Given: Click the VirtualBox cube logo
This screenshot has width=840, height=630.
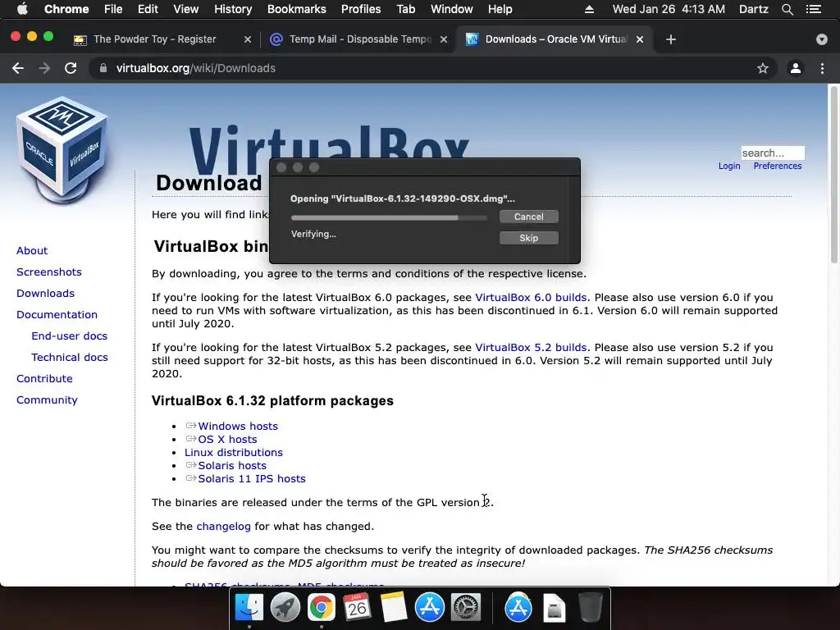Looking at the screenshot, I should tap(62, 150).
